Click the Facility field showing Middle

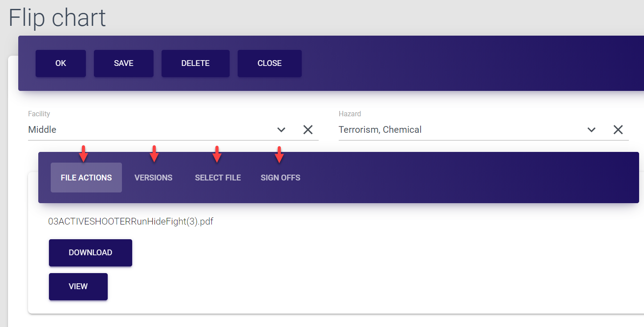coord(147,130)
